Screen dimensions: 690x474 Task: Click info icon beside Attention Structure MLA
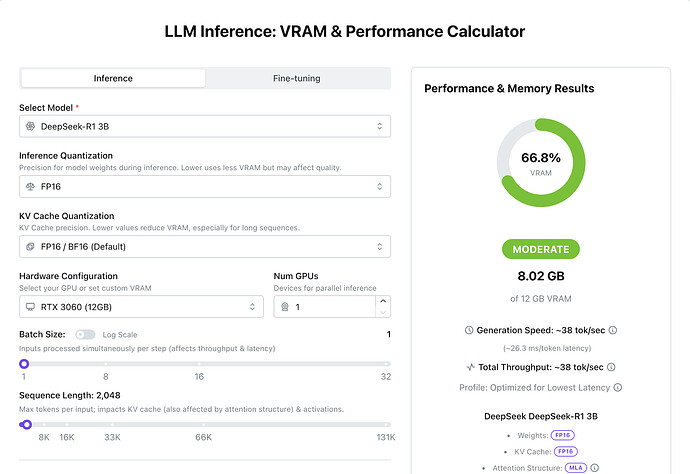593,467
